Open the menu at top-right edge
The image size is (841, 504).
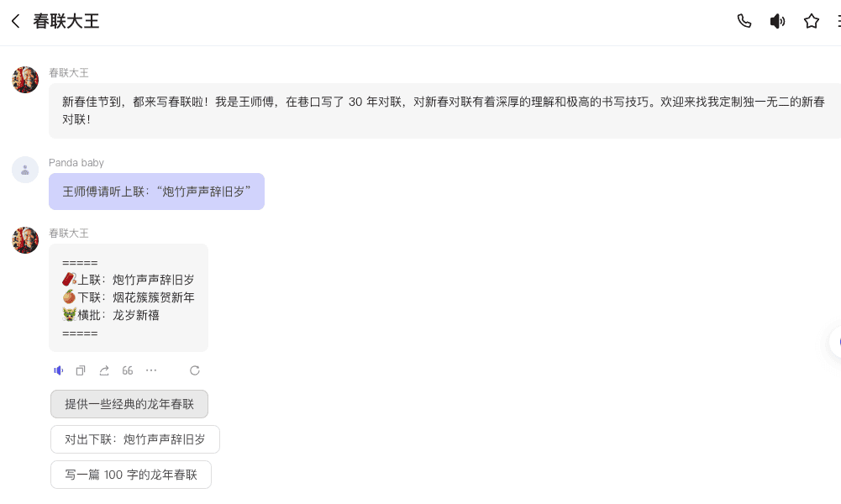pos(838,21)
